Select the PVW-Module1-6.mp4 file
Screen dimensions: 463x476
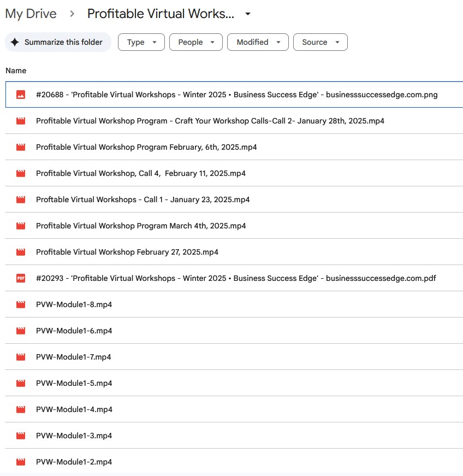tap(74, 331)
